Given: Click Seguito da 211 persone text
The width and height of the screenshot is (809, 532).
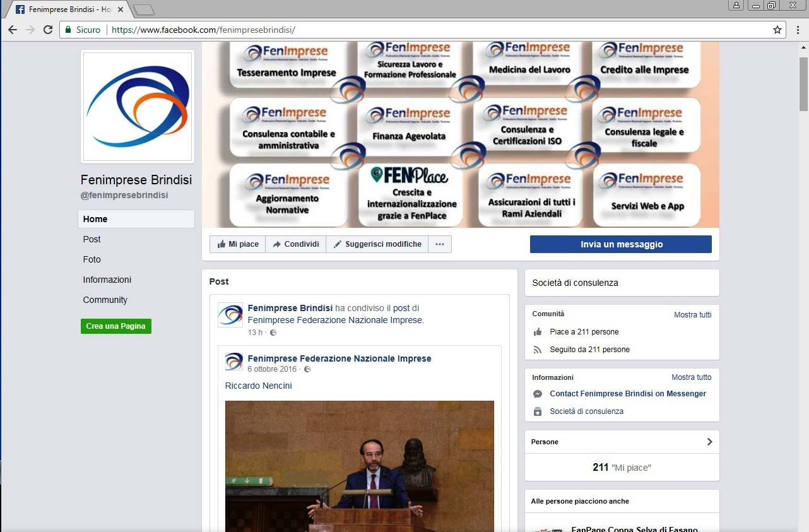Looking at the screenshot, I should coord(590,350).
